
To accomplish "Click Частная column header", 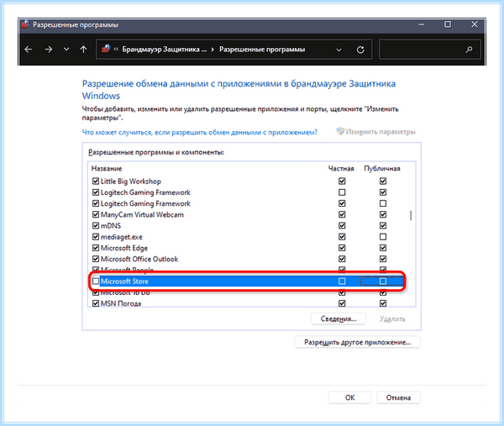I will [x=341, y=169].
